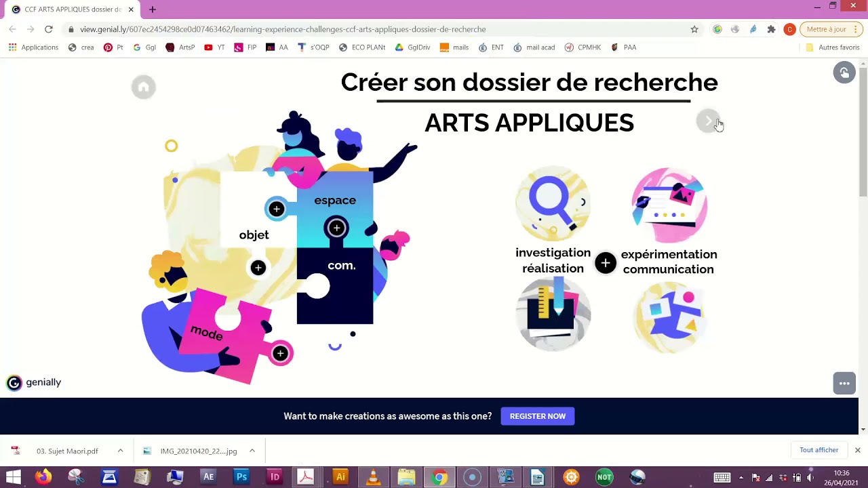Open the Windows Start menu
The height and width of the screenshot is (488, 868).
pyautogui.click(x=13, y=477)
